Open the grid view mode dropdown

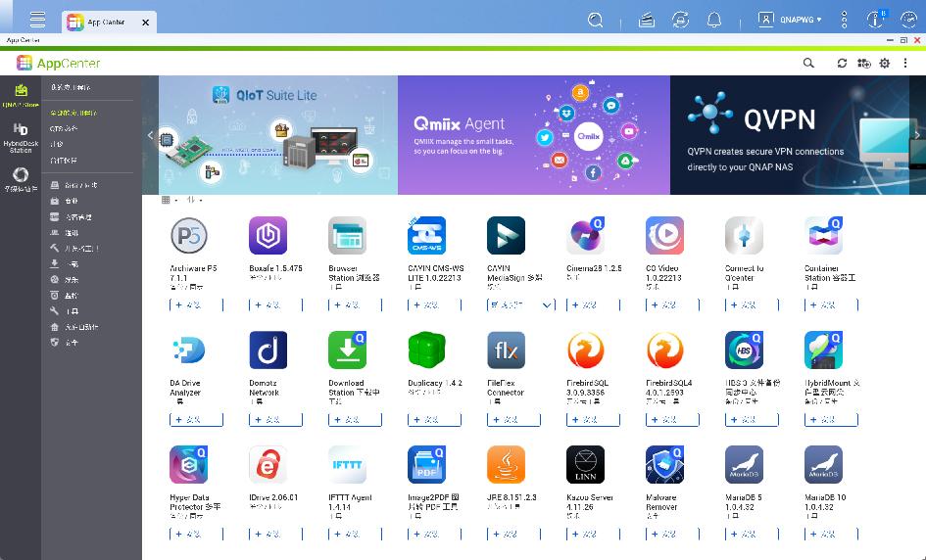(x=170, y=200)
